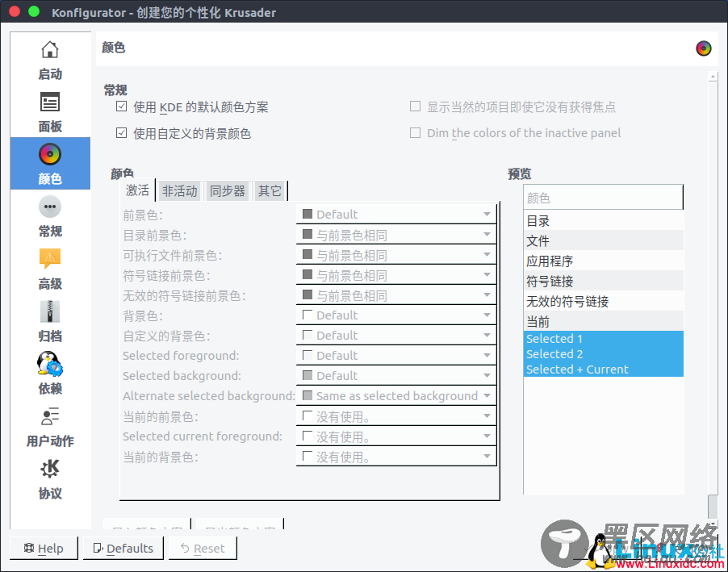Open the 依赖 (Dependencies) penguin icon
The width and height of the screenshot is (728, 572).
point(50,364)
